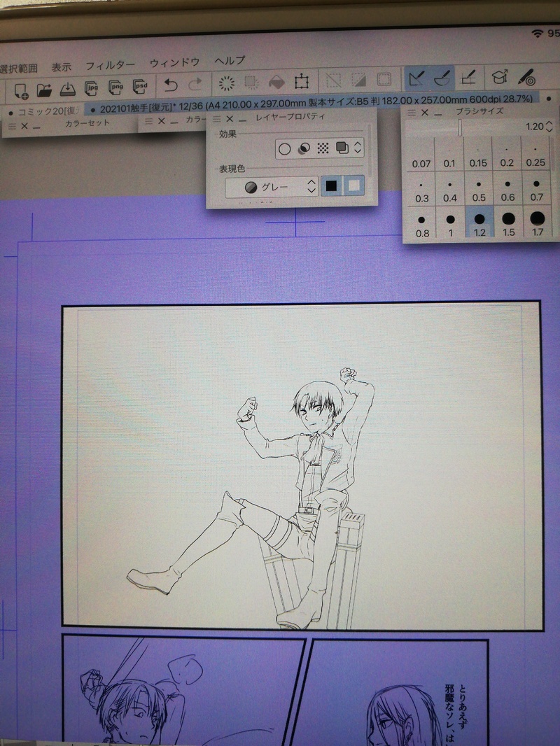
Task: Enable the Extract line effect icon
Action: coord(304,149)
